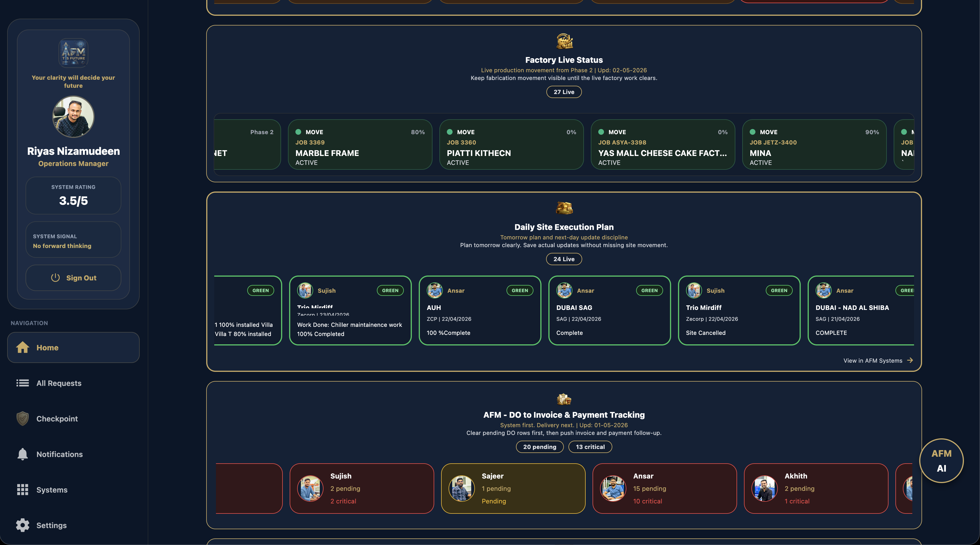
Task: Click the arrow beside View in AFM Systems
Action: tap(910, 360)
